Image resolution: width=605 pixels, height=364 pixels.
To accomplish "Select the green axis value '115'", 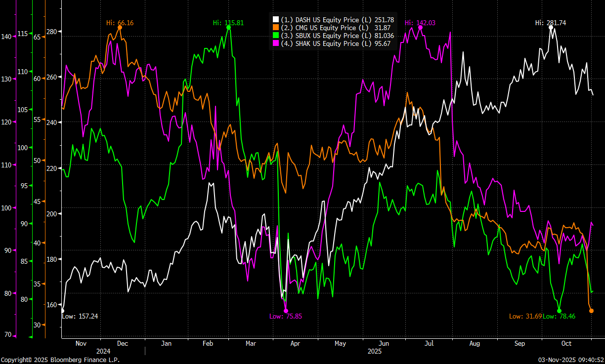I will 23,34.
